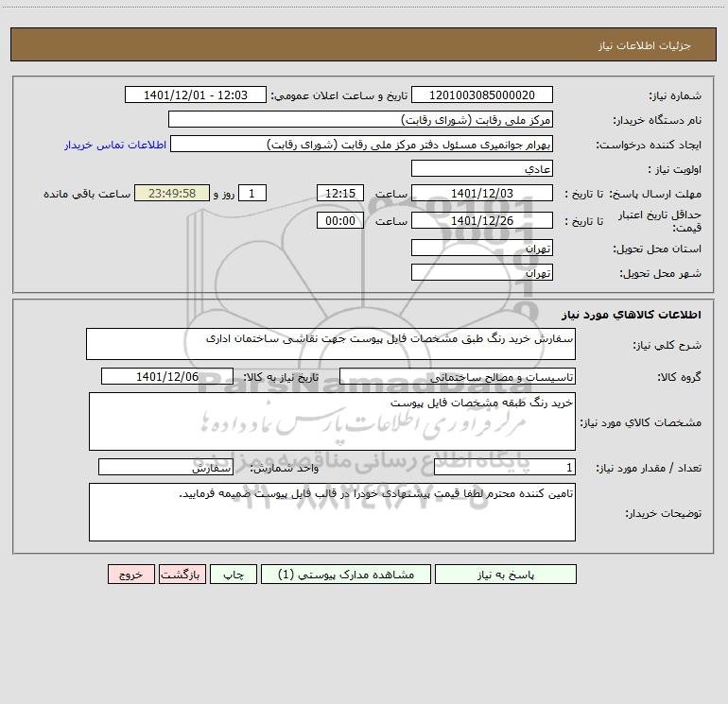Click the شرح کلی نیاز text box
Viewport: 728px width, 704px height.
(331, 344)
